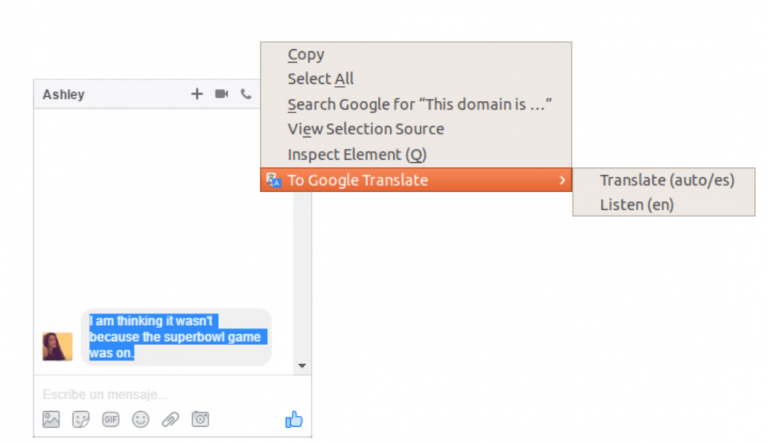Expand the To Google Translate submenu arrow
The width and height of the screenshot is (768, 443).
point(561,180)
